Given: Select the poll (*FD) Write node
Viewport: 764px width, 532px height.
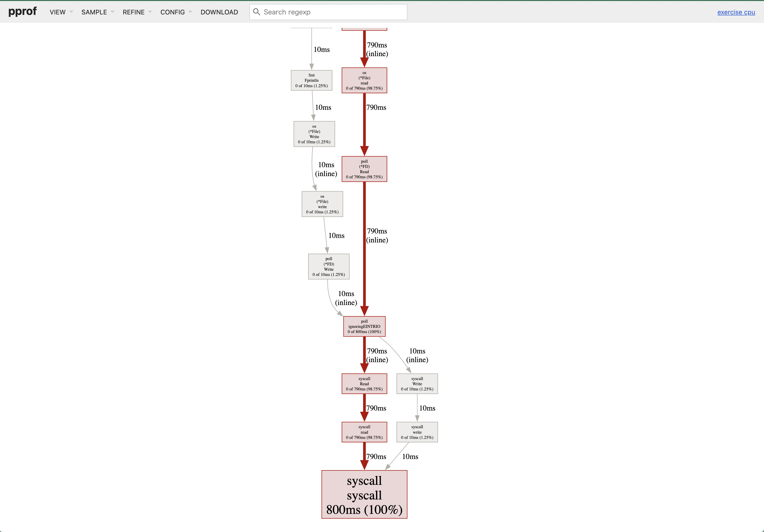Looking at the screenshot, I should (328, 266).
